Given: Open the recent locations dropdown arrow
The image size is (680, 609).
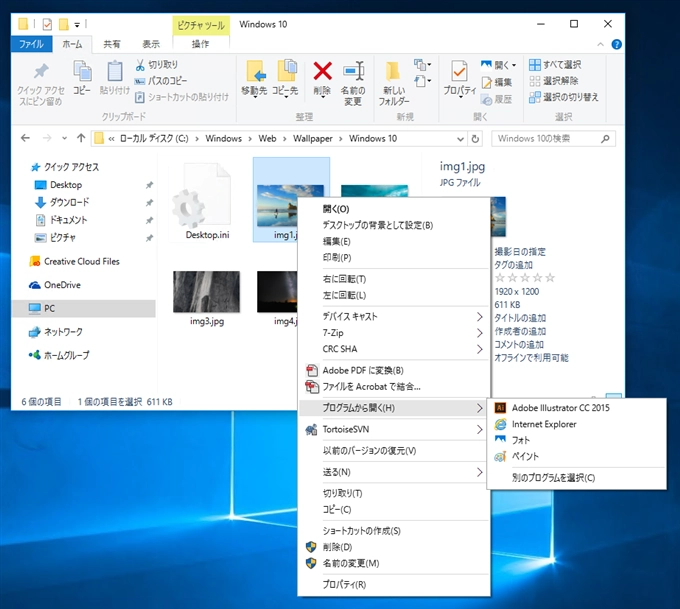Looking at the screenshot, I should click(65, 138).
